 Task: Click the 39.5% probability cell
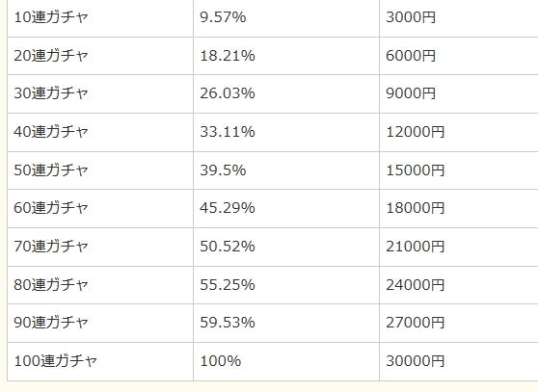tap(223, 170)
